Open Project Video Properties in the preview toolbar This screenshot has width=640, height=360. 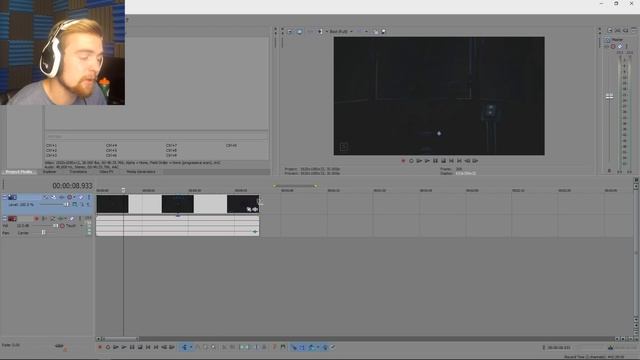click(x=290, y=31)
